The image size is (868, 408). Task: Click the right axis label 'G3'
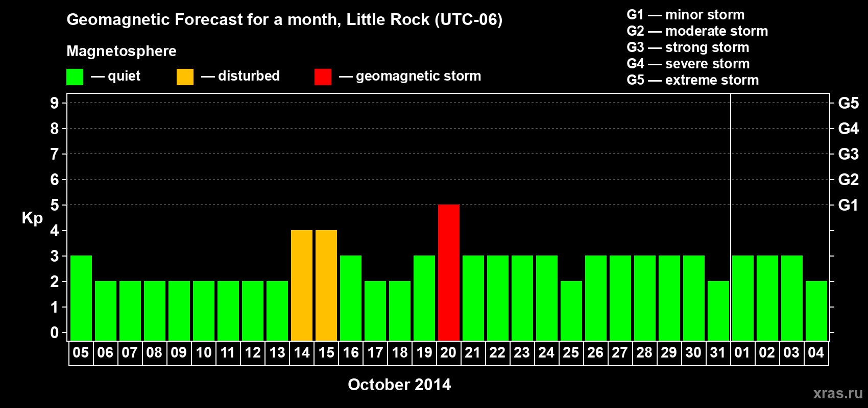pos(849,154)
